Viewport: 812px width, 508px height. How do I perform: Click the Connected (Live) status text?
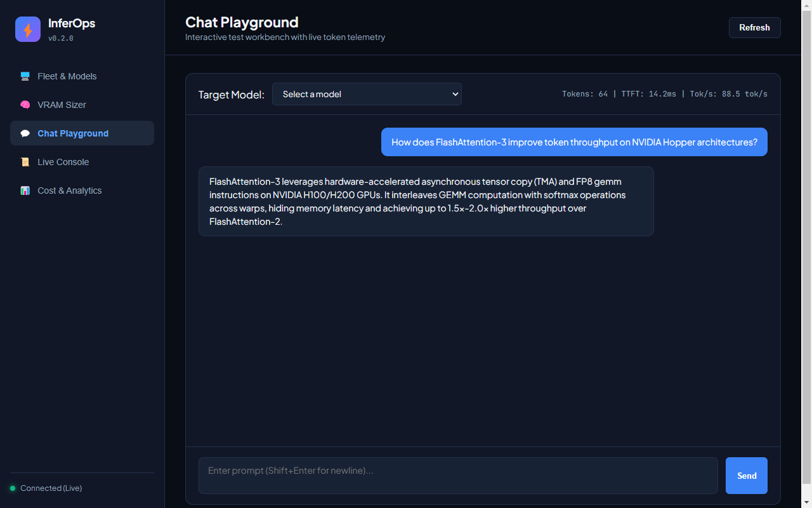pos(51,488)
